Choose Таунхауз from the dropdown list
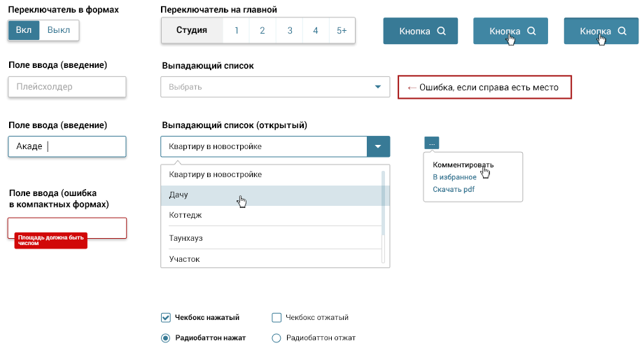Viewport: 644px width, 348px height. click(271, 238)
